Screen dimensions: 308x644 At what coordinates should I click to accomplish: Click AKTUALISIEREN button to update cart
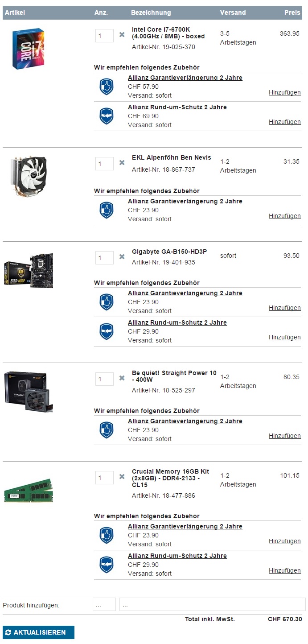tap(38, 632)
